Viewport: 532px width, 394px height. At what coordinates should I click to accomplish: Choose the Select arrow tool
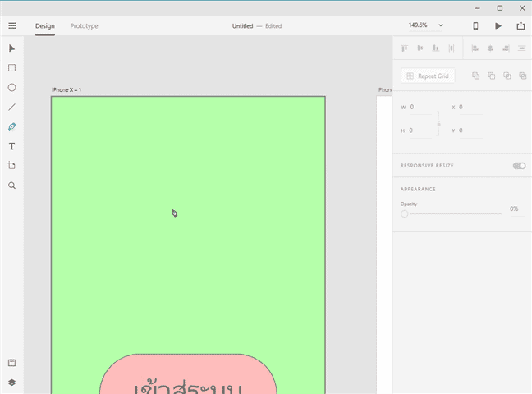point(11,48)
